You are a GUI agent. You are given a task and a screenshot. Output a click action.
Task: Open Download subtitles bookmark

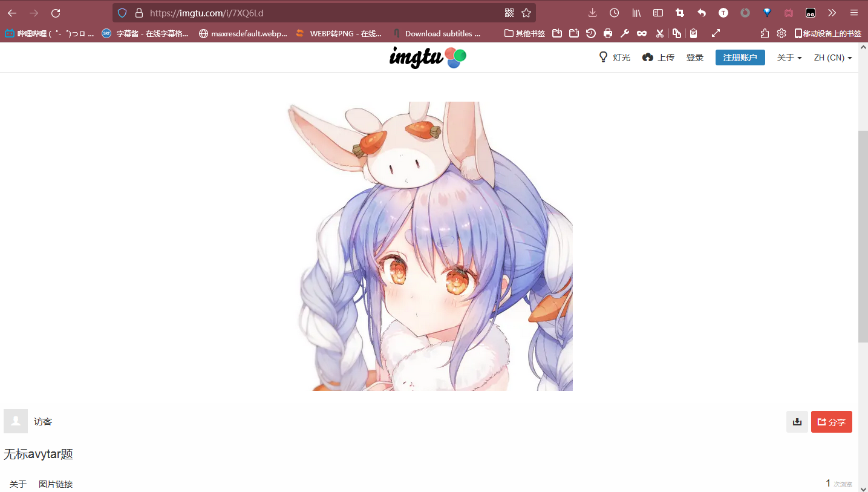[x=436, y=34]
